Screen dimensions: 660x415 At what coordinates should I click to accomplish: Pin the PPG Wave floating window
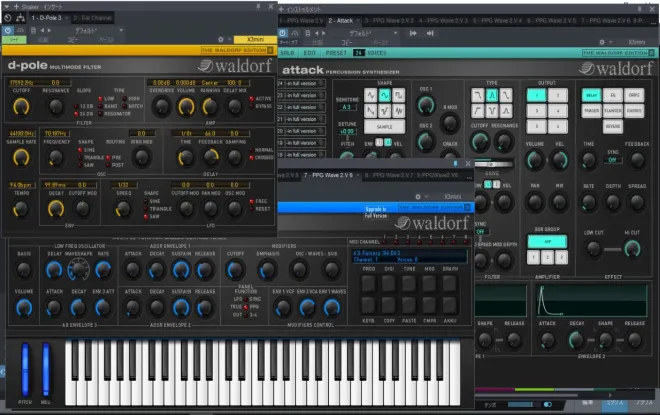455,163
